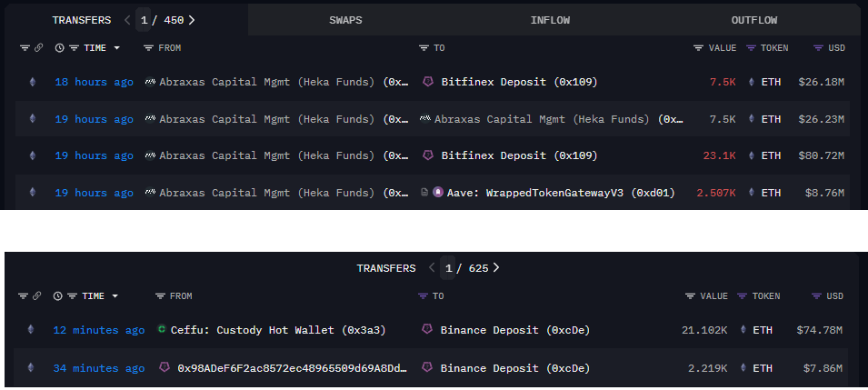Go to previous page of 625-page transfers
868x390 pixels.
pyautogui.click(x=432, y=268)
